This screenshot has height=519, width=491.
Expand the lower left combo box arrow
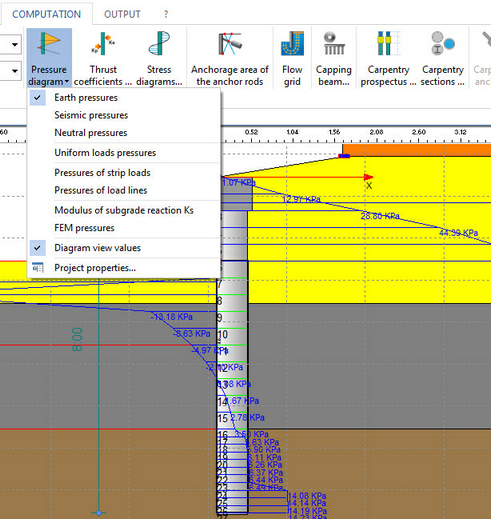coord(15,71)
